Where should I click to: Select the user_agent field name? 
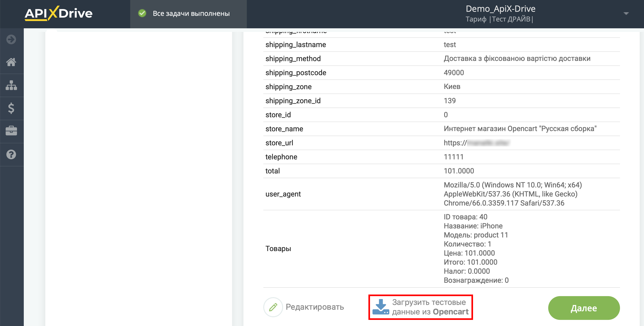(x=283, y=194)
